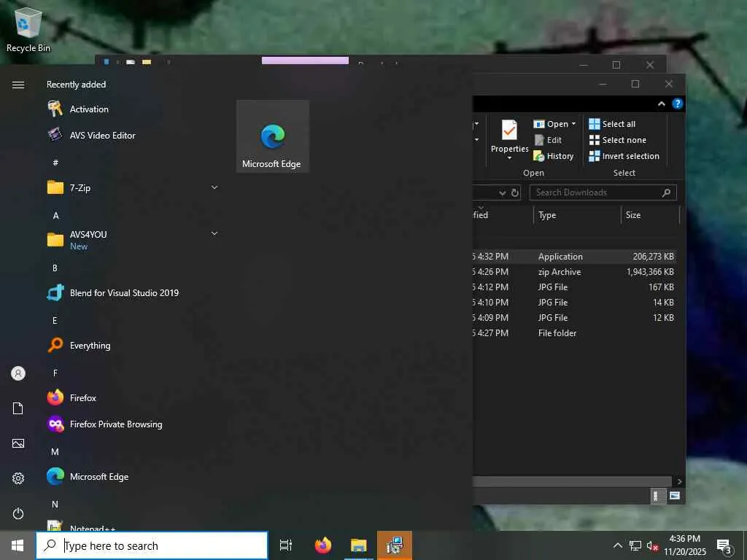This screenshot has width=747, height=560.
Task: Click Invert selection in Explorer ribbon
Action: tap(624, 156)
